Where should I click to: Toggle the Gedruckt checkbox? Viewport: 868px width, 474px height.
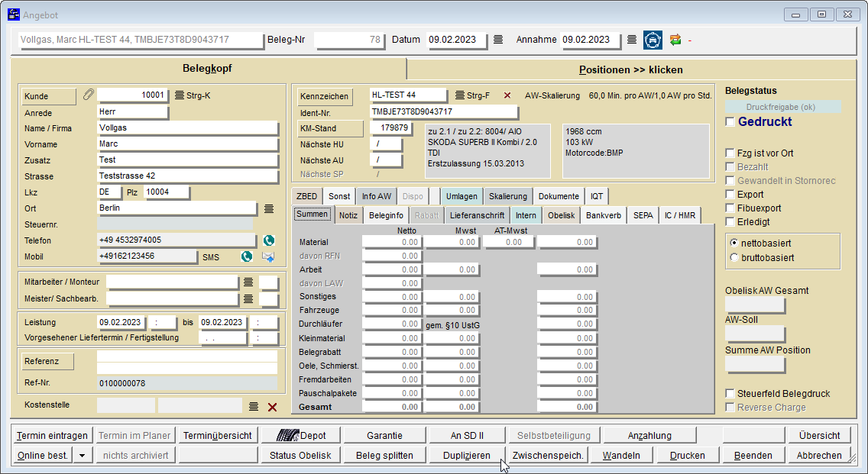[x=730, y=121]
